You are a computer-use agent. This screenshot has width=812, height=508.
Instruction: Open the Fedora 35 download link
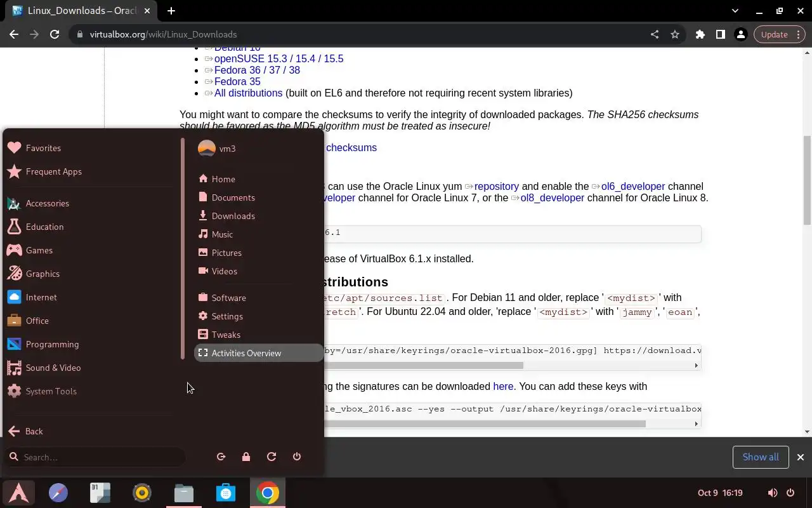pos(237,81)
